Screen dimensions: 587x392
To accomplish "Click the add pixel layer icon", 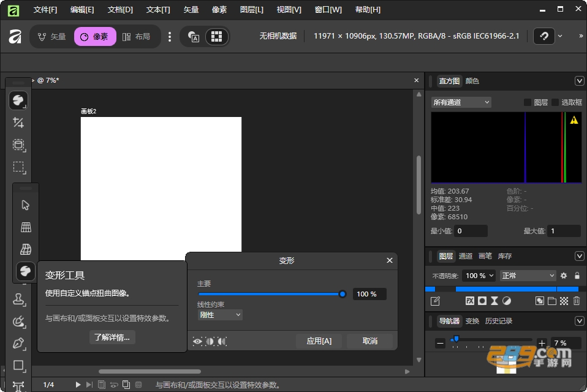I will click(x=539, y=301).
